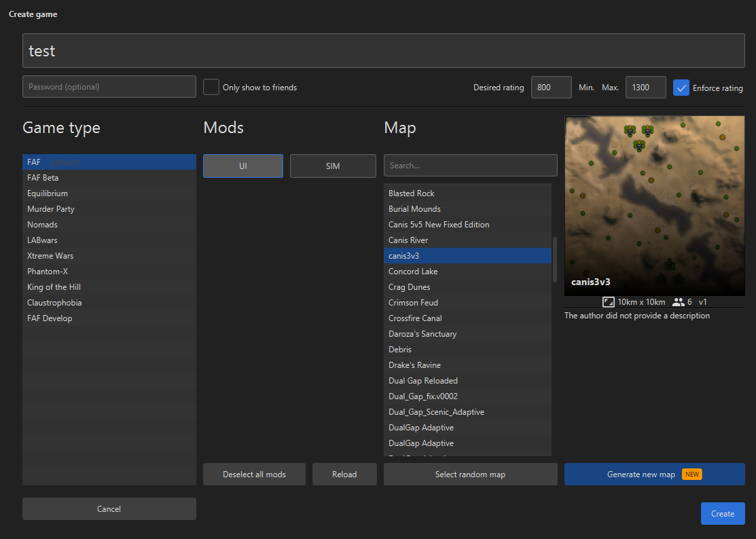Image resolution: width=756 pixels, height=539 pixels.
Task: Select King of the Hill game type
Action: (x=109, y=287)
